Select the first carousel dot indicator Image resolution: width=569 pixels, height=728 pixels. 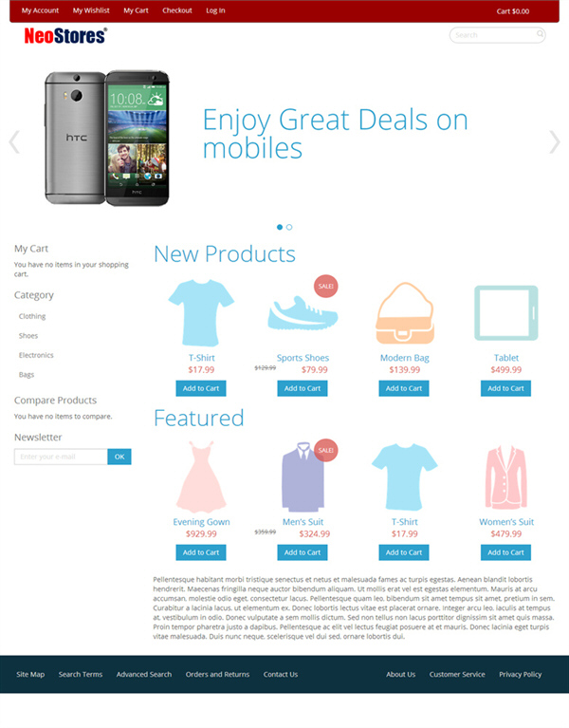pos(280,227)
